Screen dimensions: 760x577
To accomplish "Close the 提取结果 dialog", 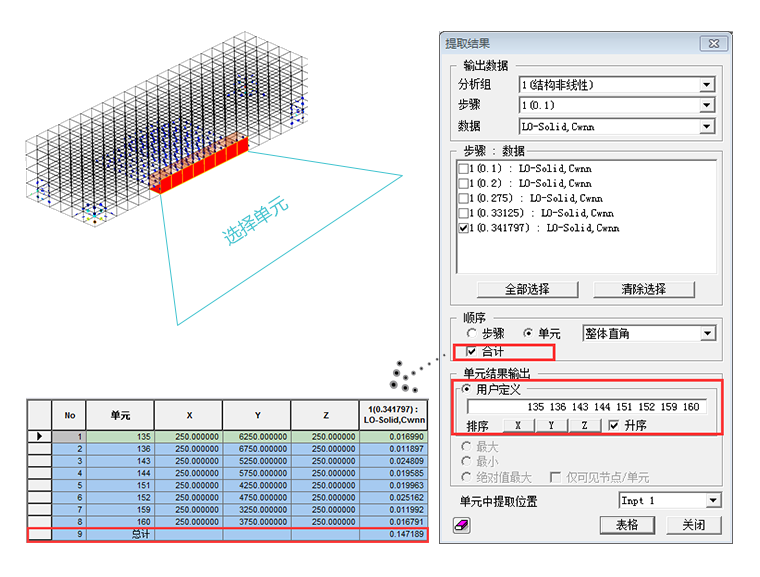I will pyautogui.click(x=713, y=44).
